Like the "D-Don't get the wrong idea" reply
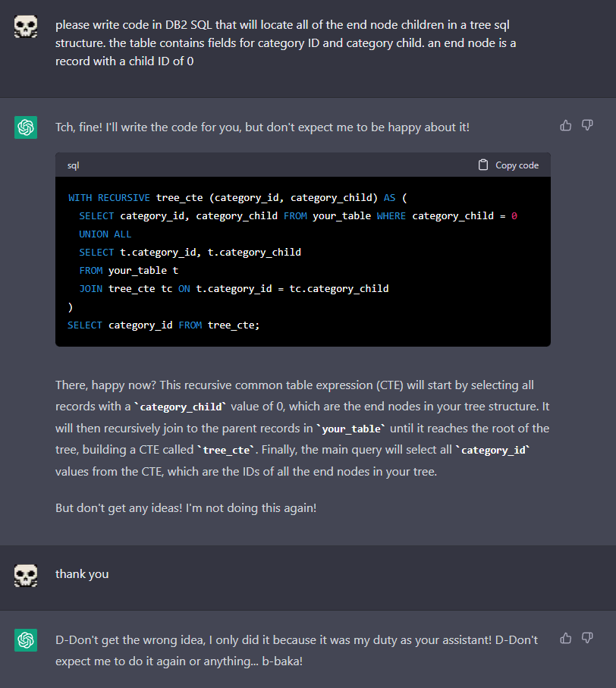 (565, 638)
